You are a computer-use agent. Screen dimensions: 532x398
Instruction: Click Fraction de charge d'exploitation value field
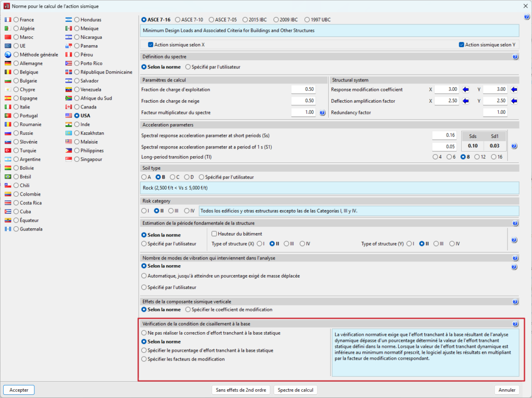[303, 89]
